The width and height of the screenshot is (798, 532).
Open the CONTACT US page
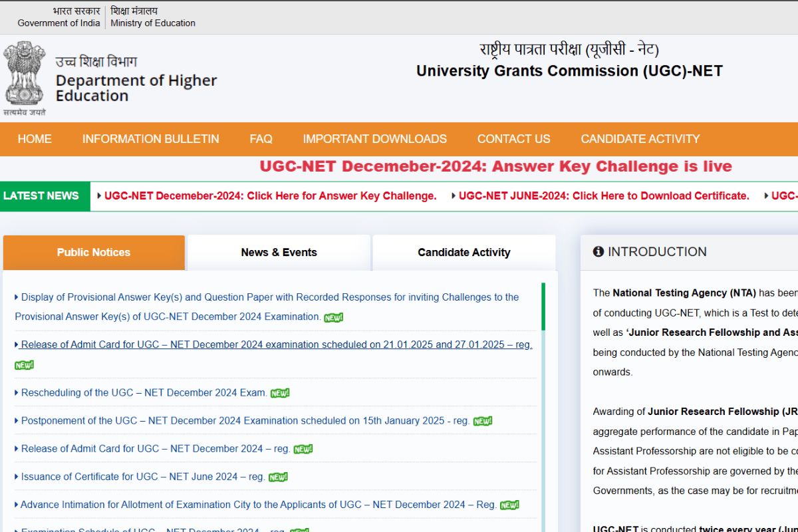click(513, 139)
